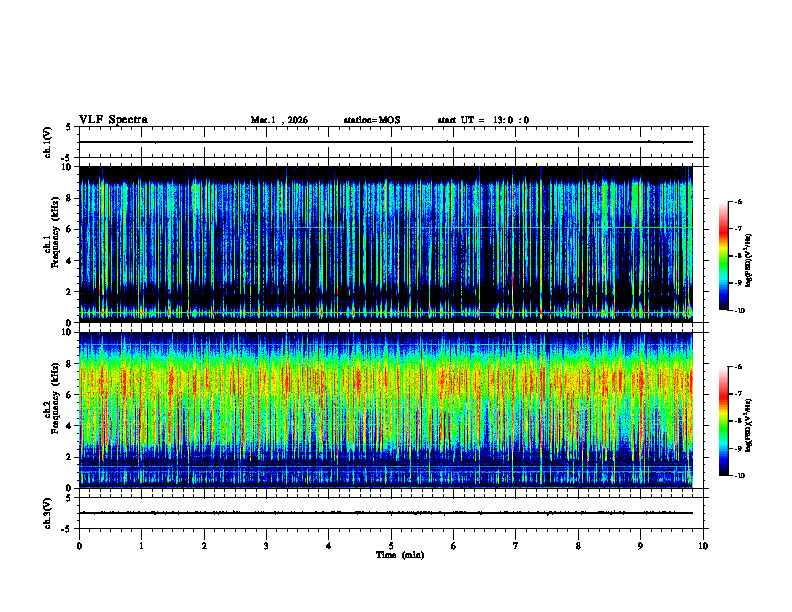The image size is (792, 612).
Task: Click ch.2 frequency axis tick "8"
Action: click(69, 364)
